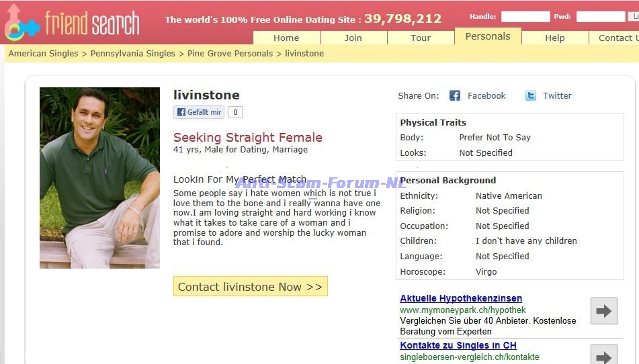Screen dimensions: 639x364
Task: Click the Pwd password field
Action: (x=600, y=17)
